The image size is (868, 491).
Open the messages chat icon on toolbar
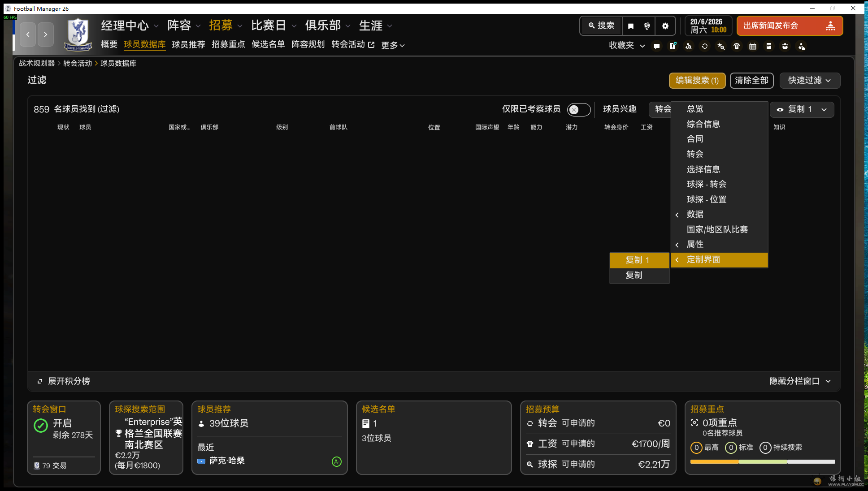[657, 46]
